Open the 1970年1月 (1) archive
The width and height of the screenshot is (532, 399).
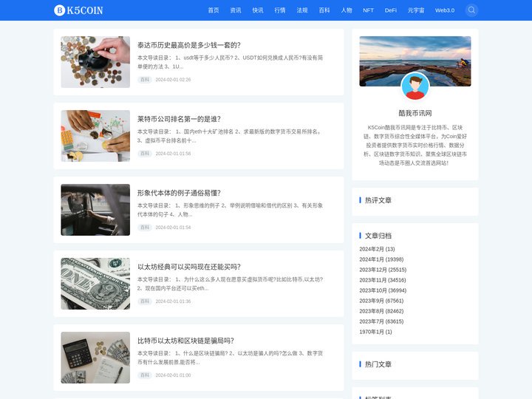tap(375, 332)
